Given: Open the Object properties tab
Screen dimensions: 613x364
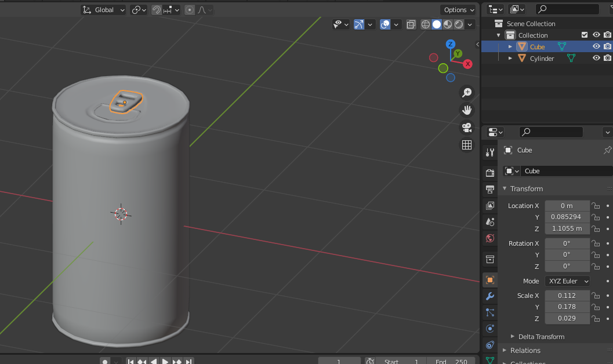Looking at the screenshot, I should [x=490, y=279].
